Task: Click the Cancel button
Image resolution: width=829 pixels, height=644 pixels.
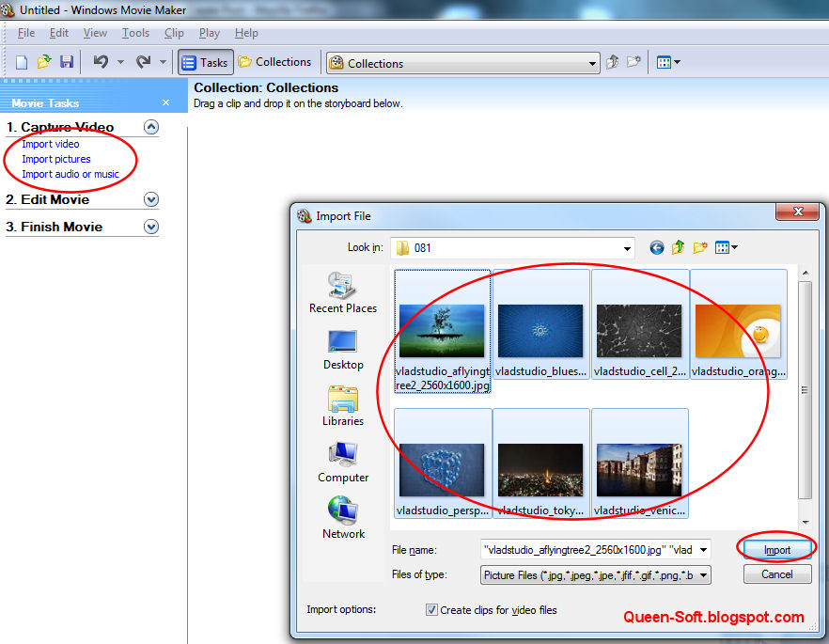Action: [777, 574]
